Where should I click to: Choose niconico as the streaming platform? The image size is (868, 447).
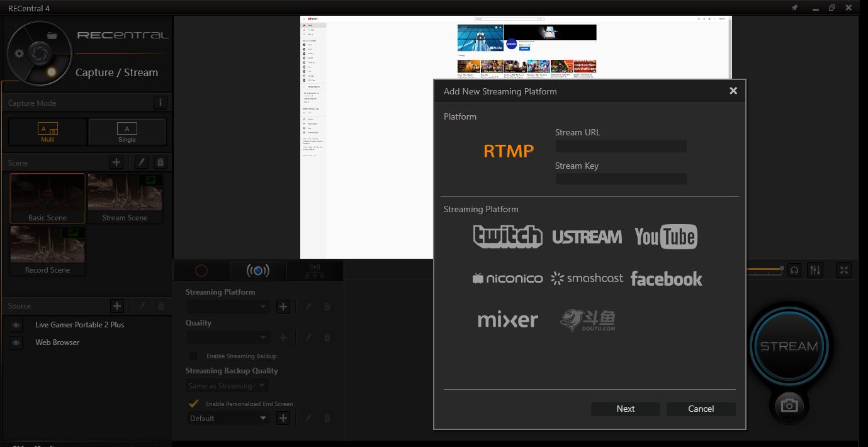click(x=507, y=278)
